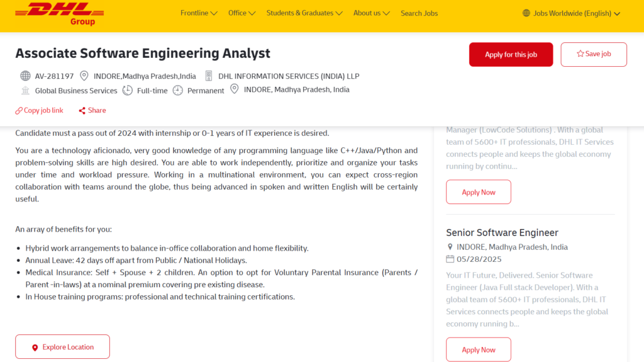
Task: Click the share icon
Action: 82,111
